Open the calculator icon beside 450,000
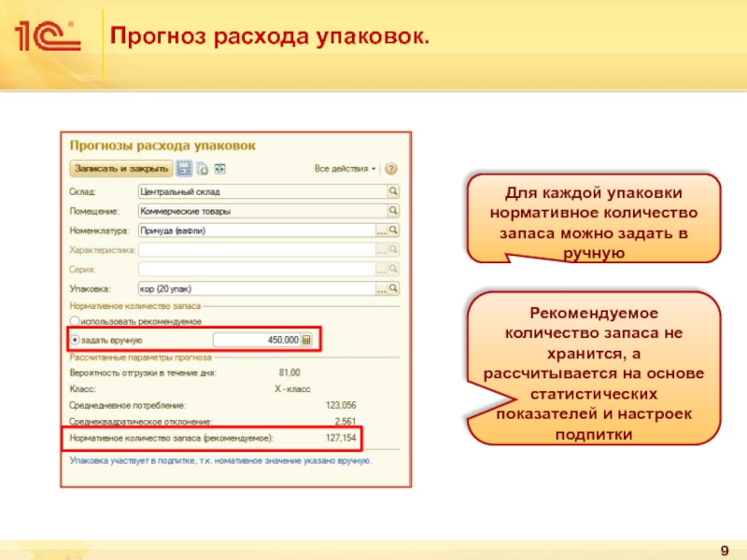This screenshot has width=747, height=560. 307,340
